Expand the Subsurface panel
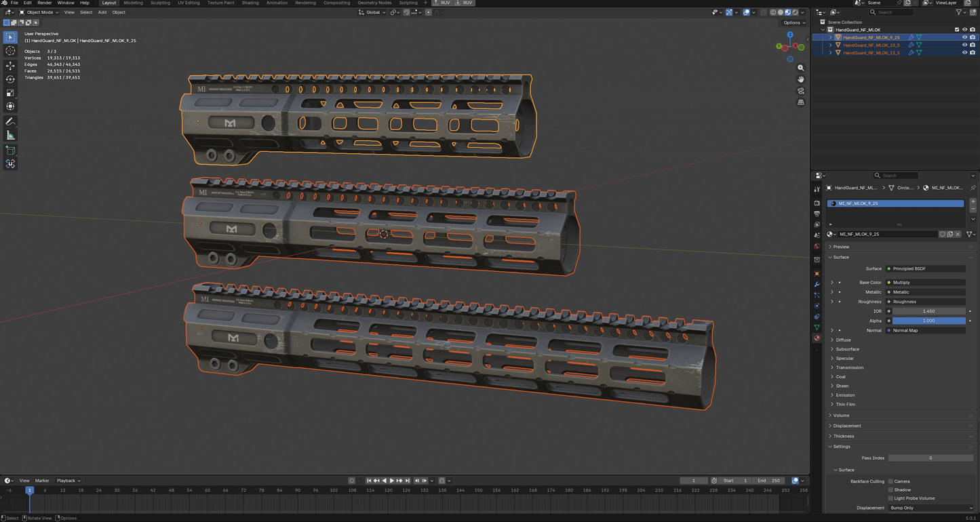Viewport: 980px width, 522px height. pos(847,349)
